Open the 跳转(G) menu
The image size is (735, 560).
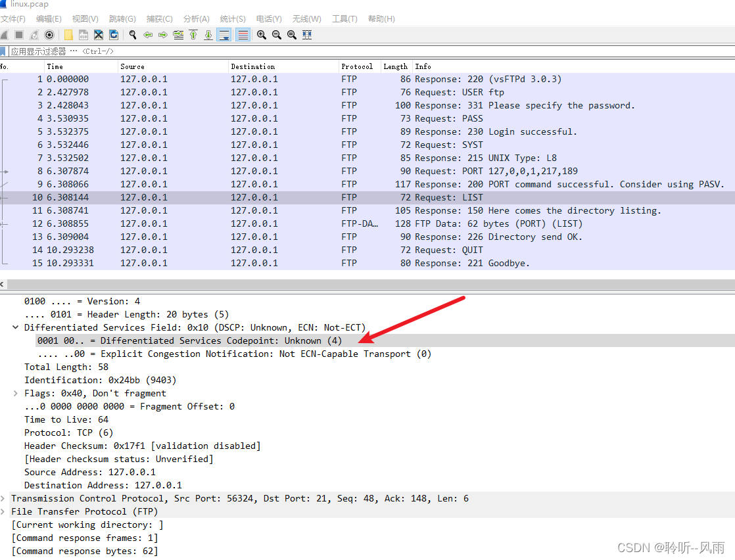122,19
